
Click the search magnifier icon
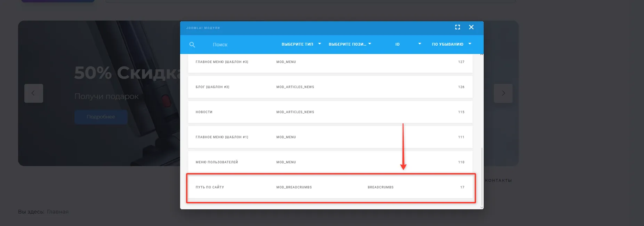pos(192,45)
